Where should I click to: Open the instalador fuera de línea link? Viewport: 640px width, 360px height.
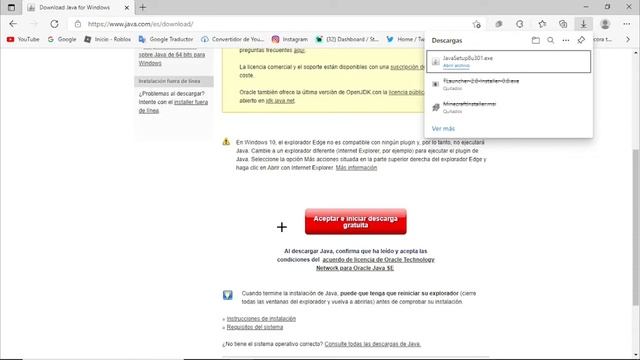click(x=173, y=106)
